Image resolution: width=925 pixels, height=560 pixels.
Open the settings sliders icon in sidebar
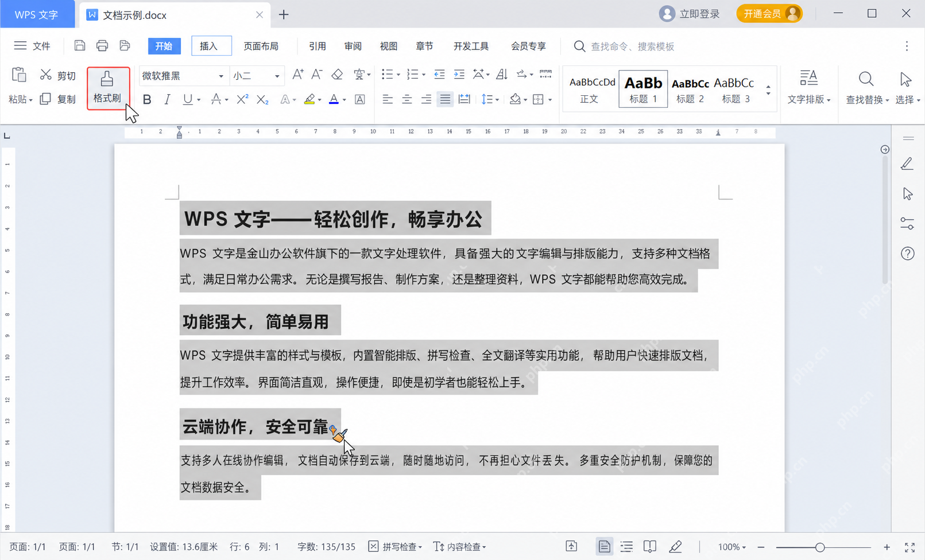click(907, 224)
